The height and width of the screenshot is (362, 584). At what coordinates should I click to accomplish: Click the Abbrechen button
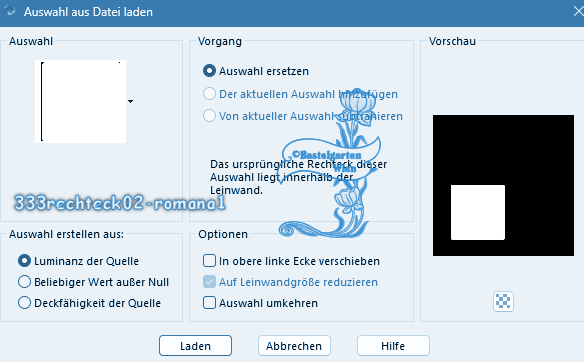(294, 346)
